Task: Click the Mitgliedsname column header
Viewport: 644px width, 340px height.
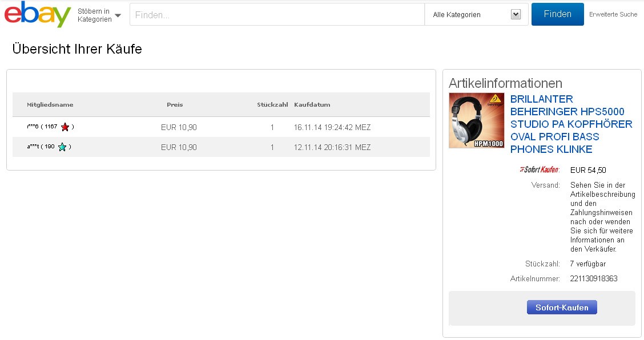Action: point(50,105)
